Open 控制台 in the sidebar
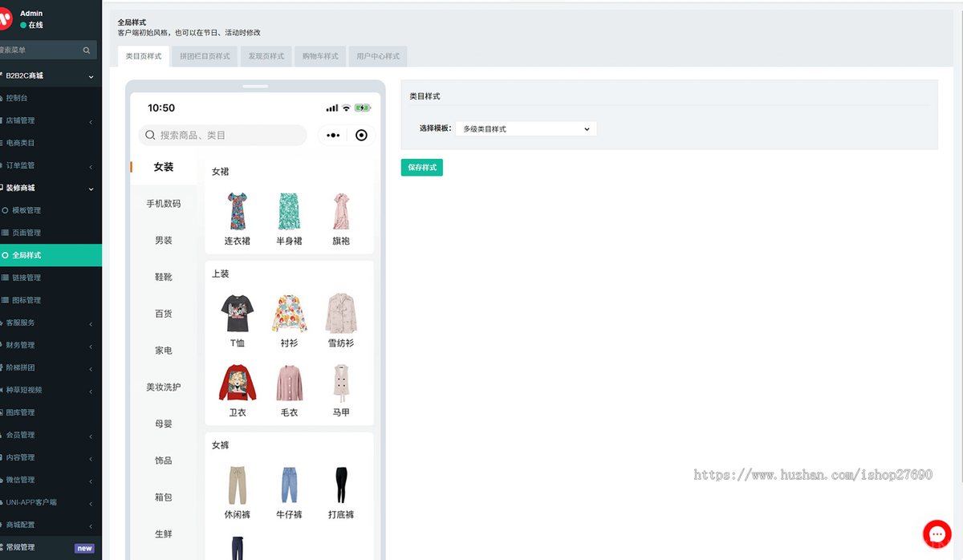This screenshot has width=963, height=560. tap(51, 98)
